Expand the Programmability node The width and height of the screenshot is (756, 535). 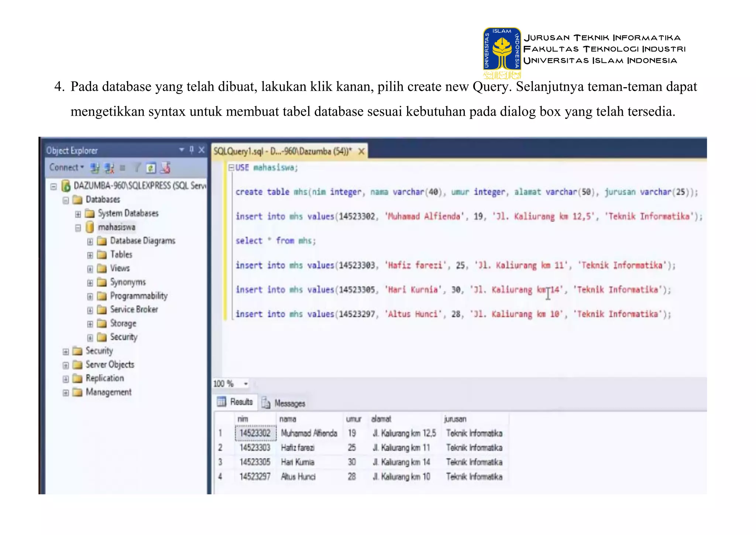point(90,297)
